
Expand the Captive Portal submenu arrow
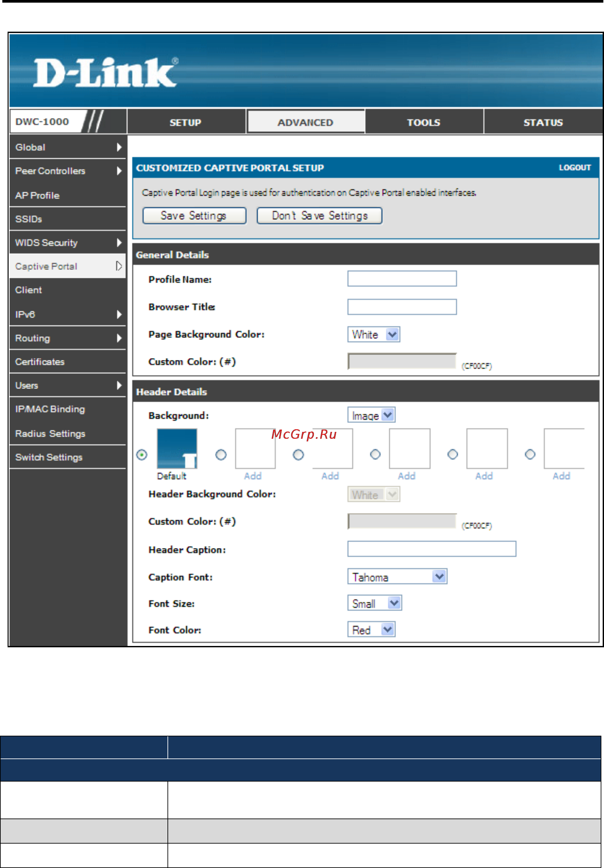pyautogui.click(x=119, y=266)
